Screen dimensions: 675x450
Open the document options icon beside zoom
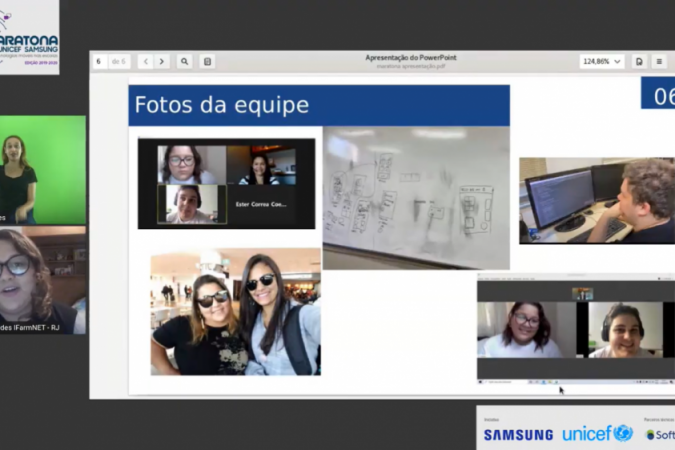click(639, 62)
